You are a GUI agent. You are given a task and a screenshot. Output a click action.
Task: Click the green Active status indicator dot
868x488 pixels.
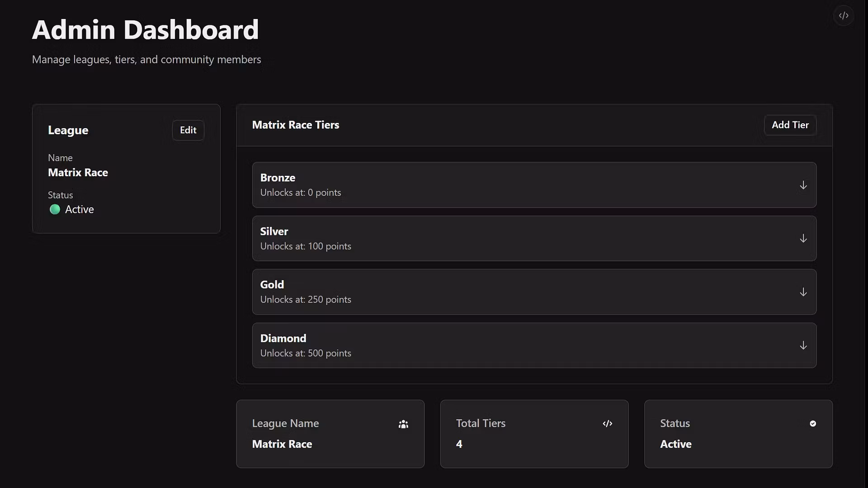click(x=55, y=210)
